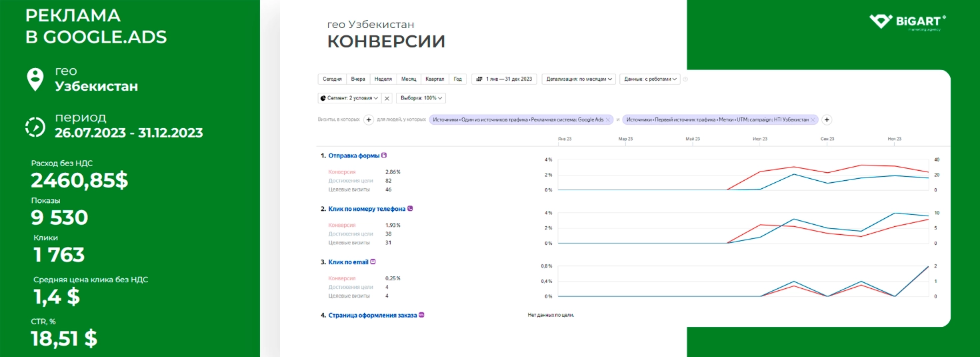The height and width of the screenshot is (357, 980).
Task: Click the impressions figure 9 530
Action: pos(59,218)
